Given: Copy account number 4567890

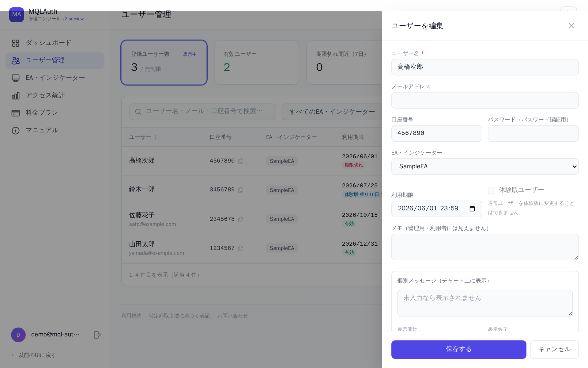Looking at the screenshot, I should 241,161.
